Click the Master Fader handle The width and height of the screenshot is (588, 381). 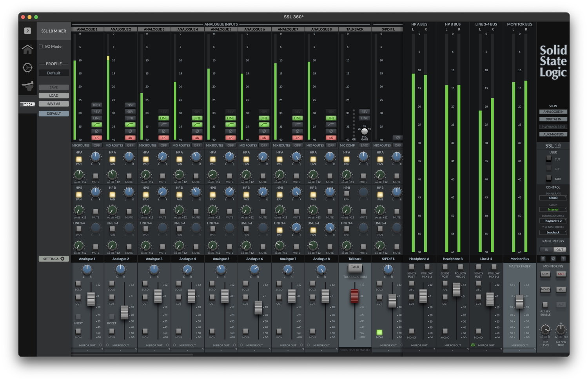click(519, 302)
